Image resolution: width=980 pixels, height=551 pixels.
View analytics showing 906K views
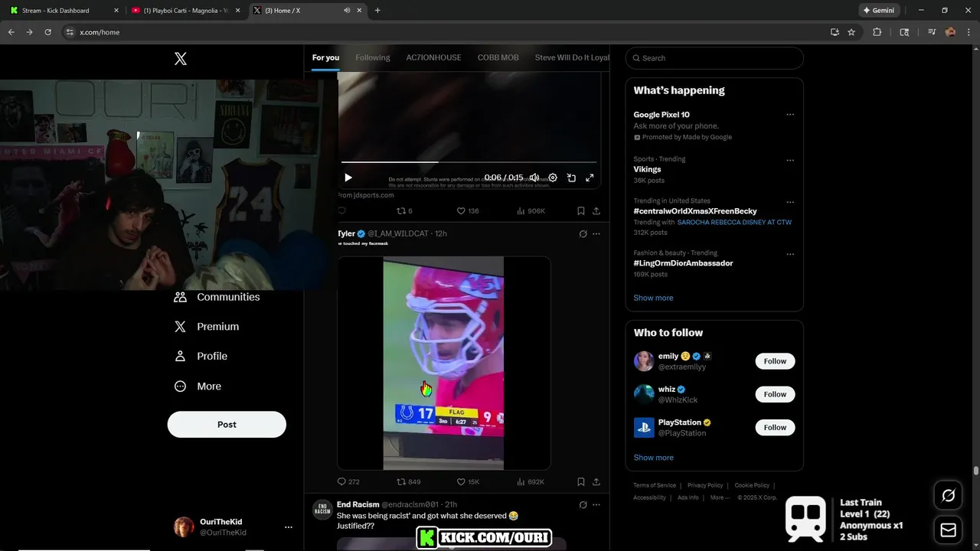531,211
